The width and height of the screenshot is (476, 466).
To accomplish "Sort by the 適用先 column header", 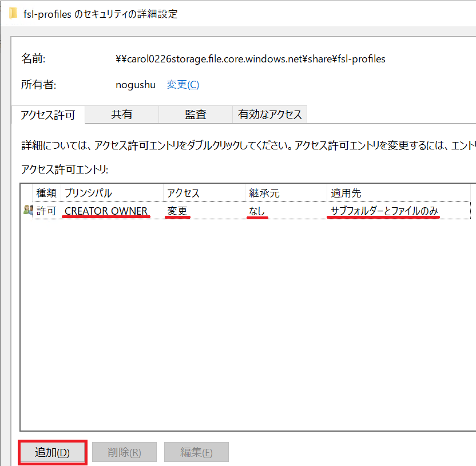I will coord(399,193).
